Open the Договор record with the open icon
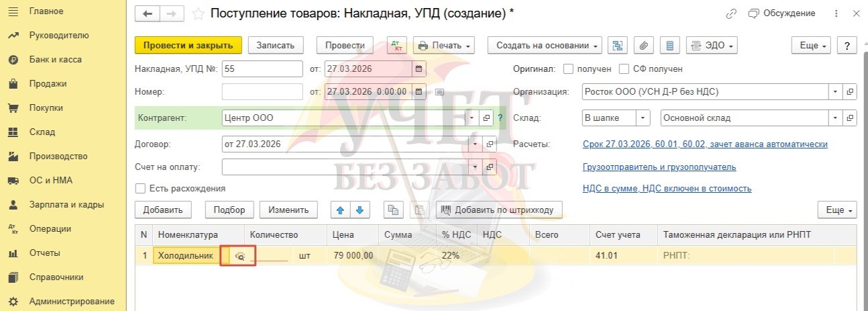The width and height of the screenshot is (868, 311). 490,144
